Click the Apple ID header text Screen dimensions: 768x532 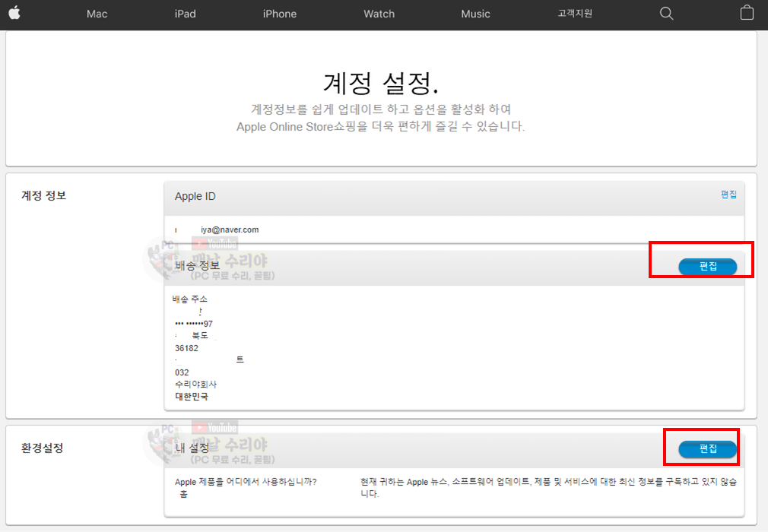coord(195,196)
